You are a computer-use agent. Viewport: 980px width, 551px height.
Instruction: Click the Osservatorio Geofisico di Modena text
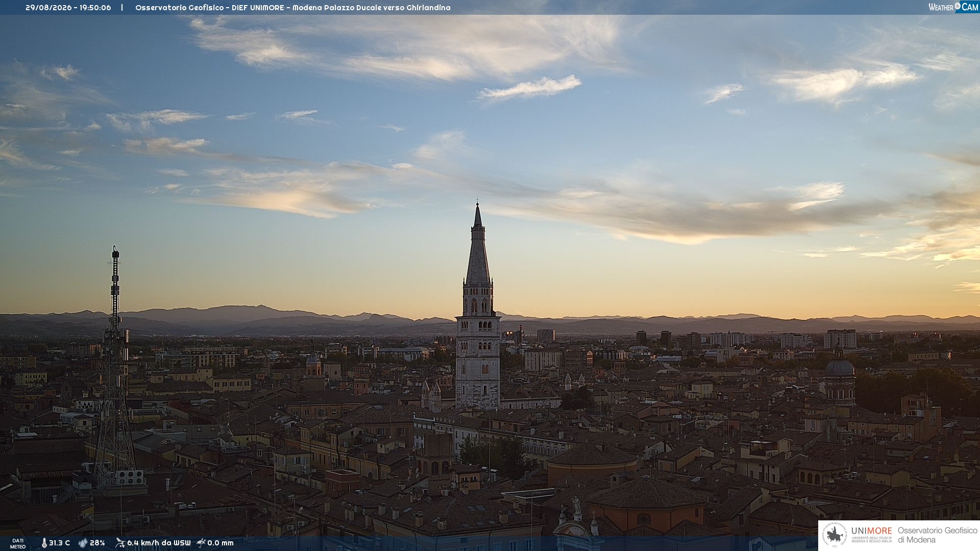pos(937,535)
